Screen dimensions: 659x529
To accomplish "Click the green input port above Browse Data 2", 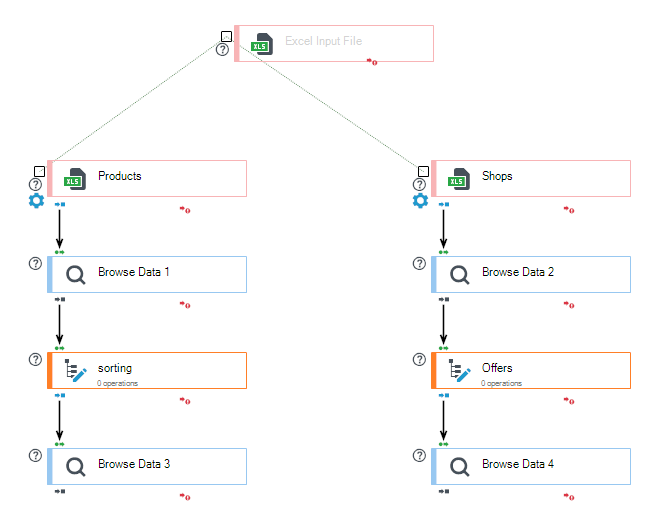I will (x=444, y=252).
